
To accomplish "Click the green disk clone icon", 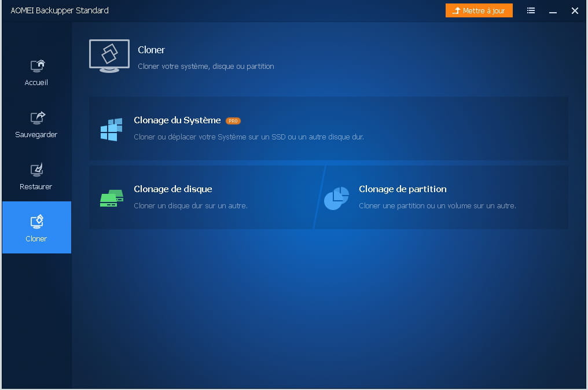I will [112, 198].
